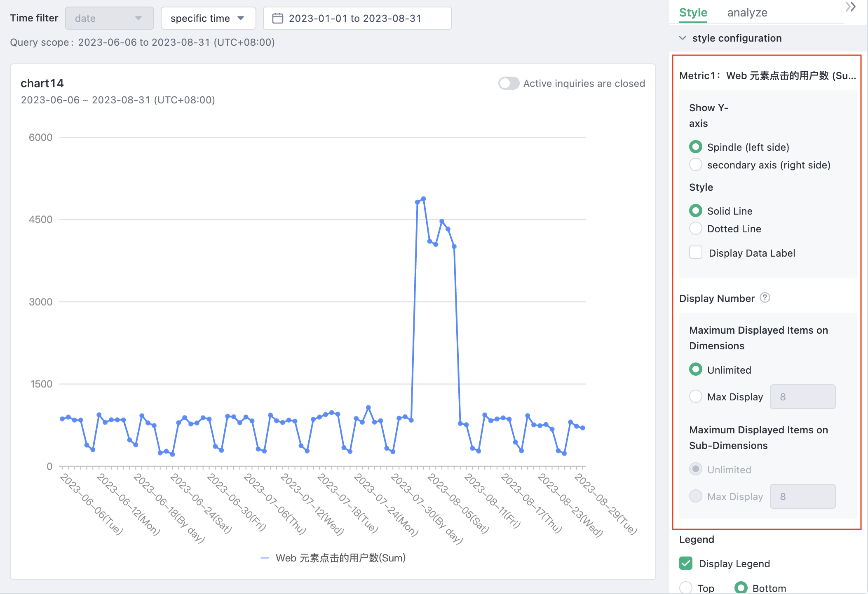Check the Display Data Label checkbox

(x=696, y=253)
